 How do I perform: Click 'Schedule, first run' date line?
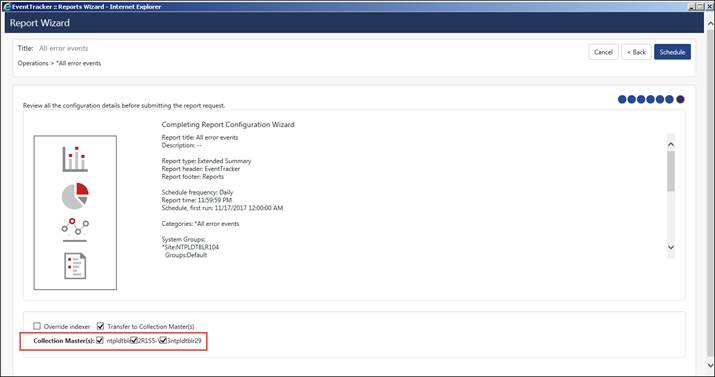pos(222,208)
